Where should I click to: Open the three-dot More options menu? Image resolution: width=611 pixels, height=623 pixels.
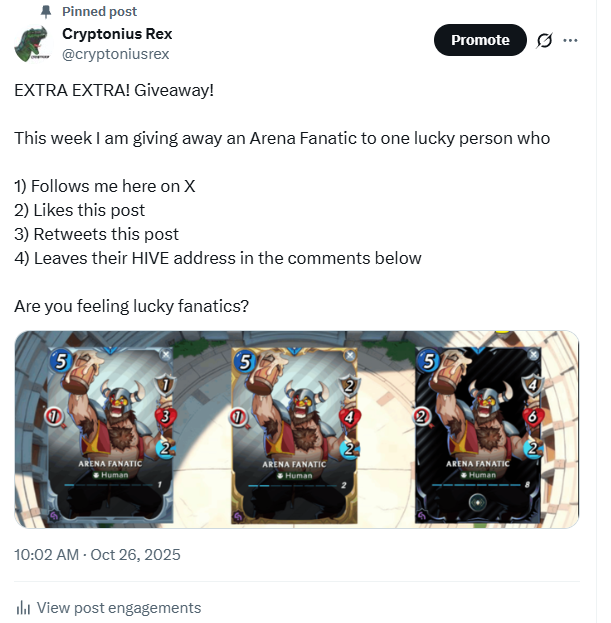pos(571,40)
